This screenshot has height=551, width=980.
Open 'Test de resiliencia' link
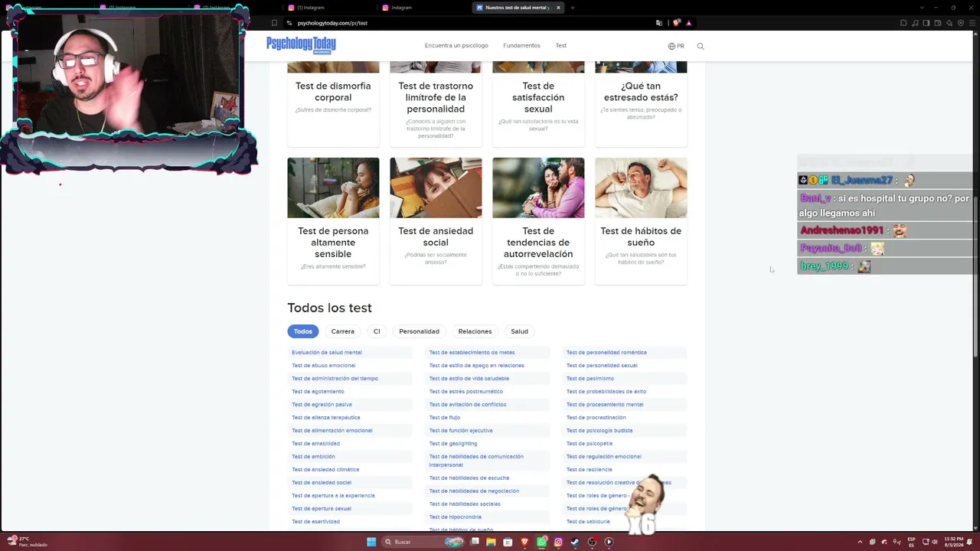[x=589, y=470]
